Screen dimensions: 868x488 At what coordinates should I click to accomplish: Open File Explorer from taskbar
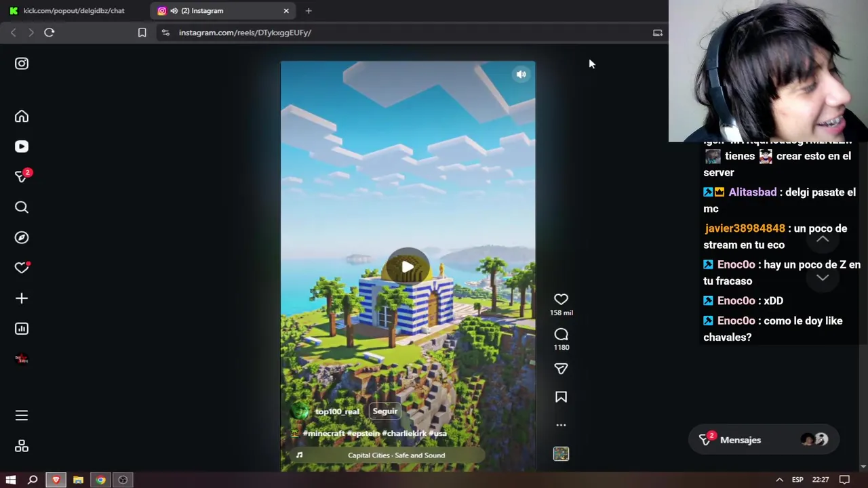tap(78, 480)
